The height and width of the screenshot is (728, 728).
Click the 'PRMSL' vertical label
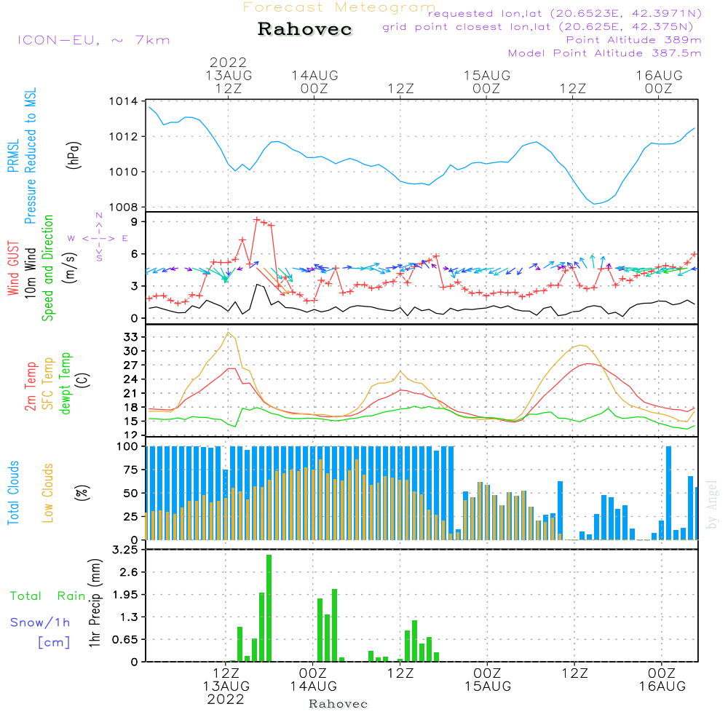pyautogui.click(x=13, y=156)
